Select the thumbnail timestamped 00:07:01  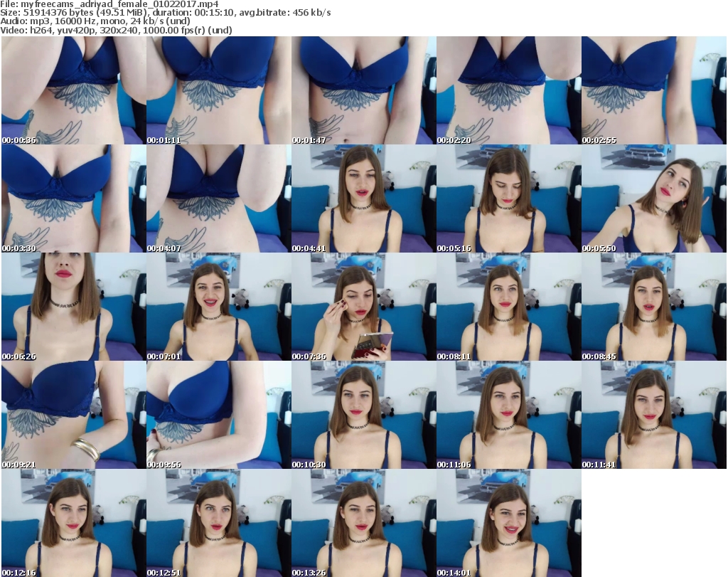[x=219, y=307]
